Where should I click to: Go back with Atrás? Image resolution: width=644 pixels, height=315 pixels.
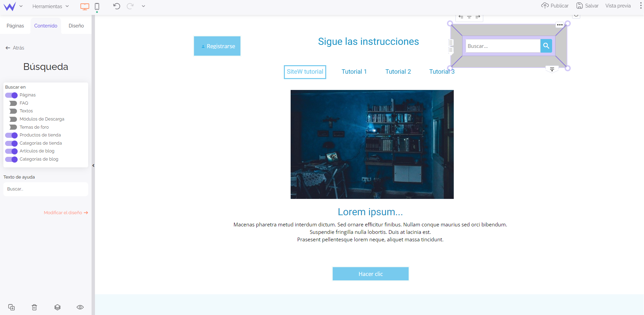(15, 48)
